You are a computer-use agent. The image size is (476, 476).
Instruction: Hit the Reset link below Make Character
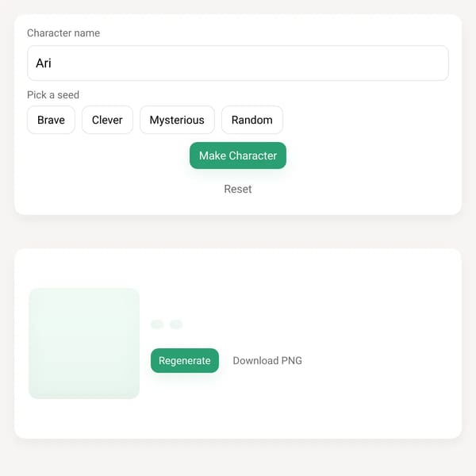pyautogui.click(x=238, y=189)
